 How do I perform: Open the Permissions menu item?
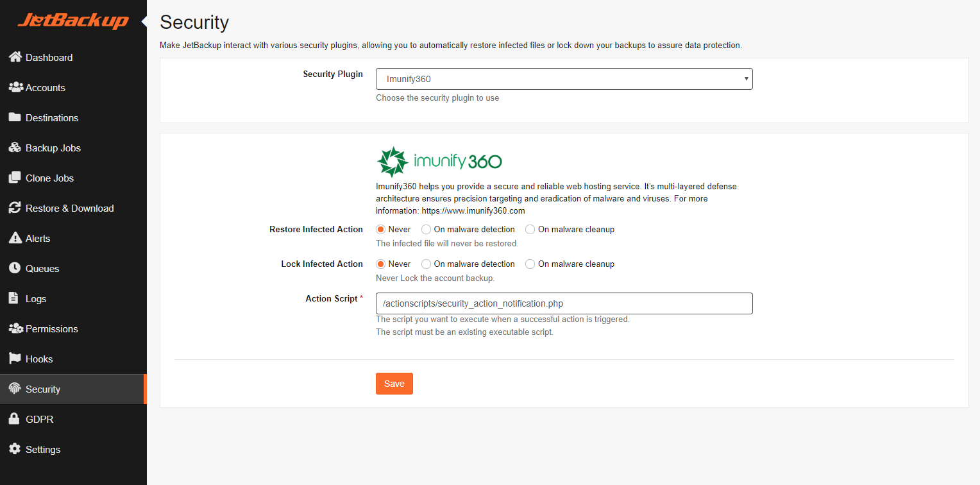pyautogui.click(x=73, y=328)
